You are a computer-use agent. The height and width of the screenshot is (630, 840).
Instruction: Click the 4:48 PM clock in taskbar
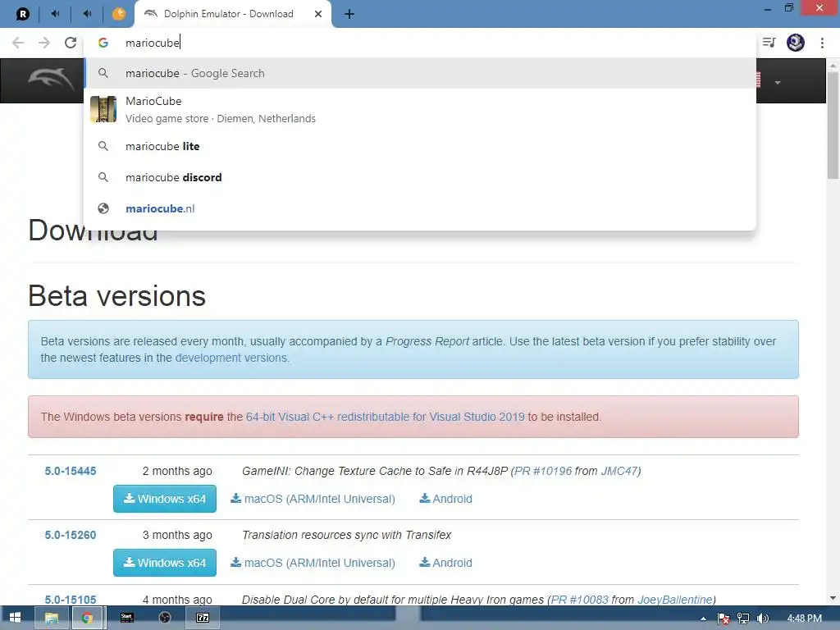click(x=804, y=619)
